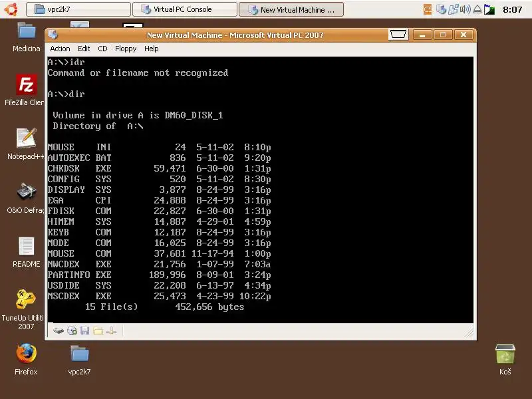Open the Action menu
Image resolution: width=532 pixels, height=399 pixels.
(x=60, y=49)
